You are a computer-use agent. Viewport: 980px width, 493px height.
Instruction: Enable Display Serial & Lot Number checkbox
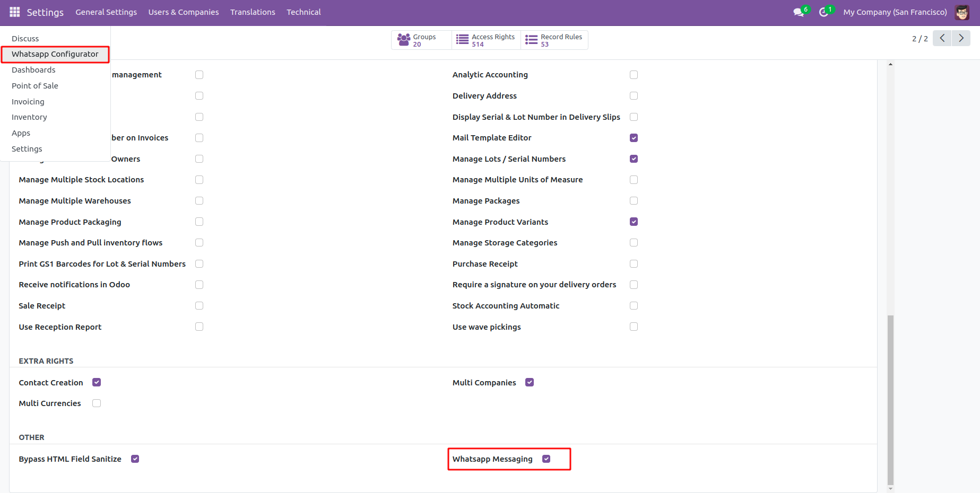click(x=634, y=117)
